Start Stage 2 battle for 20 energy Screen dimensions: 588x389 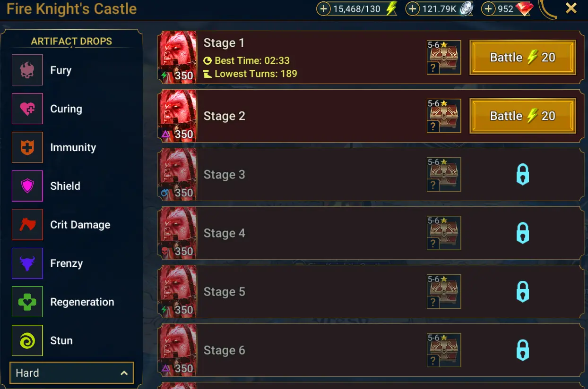(x=523, y=116)
